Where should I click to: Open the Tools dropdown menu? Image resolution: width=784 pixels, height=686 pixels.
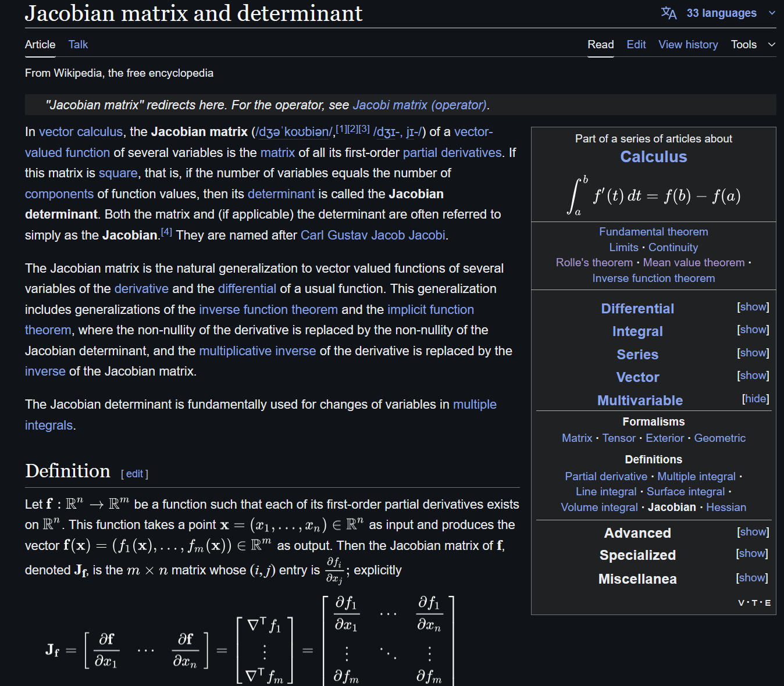pos(753,44)
